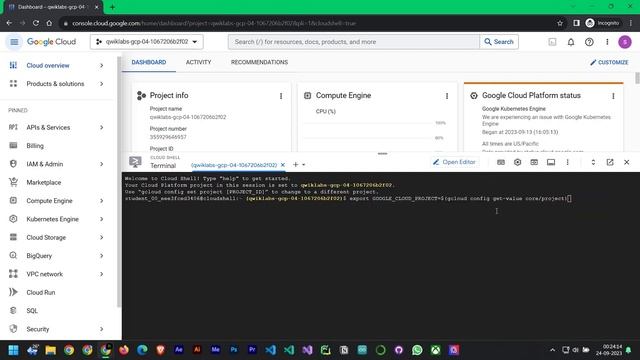Open the new-tab project dropdown arrow
This screenshot has height=360, width=640.
[304, 165]
